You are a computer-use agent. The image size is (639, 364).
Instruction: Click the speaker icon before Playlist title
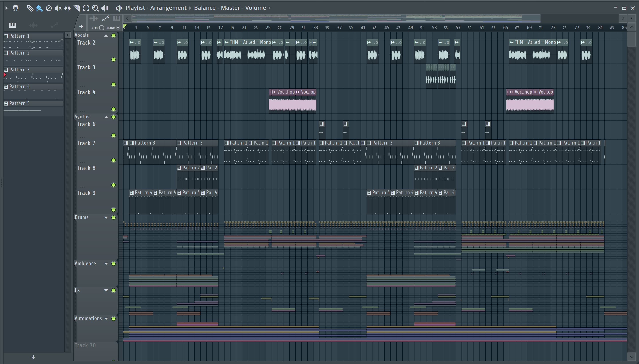(119, 8)
